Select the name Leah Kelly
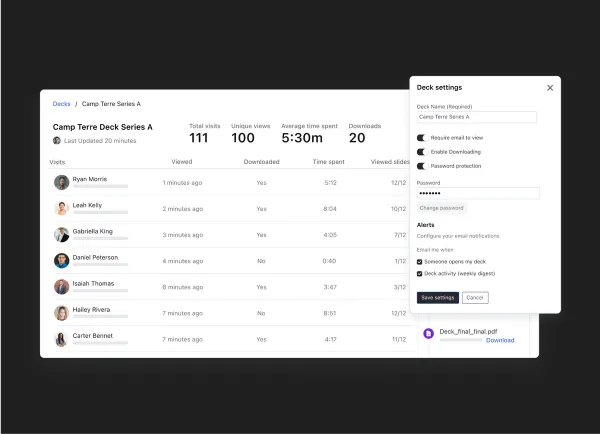 pyautogui.click(x=87, y=205)
